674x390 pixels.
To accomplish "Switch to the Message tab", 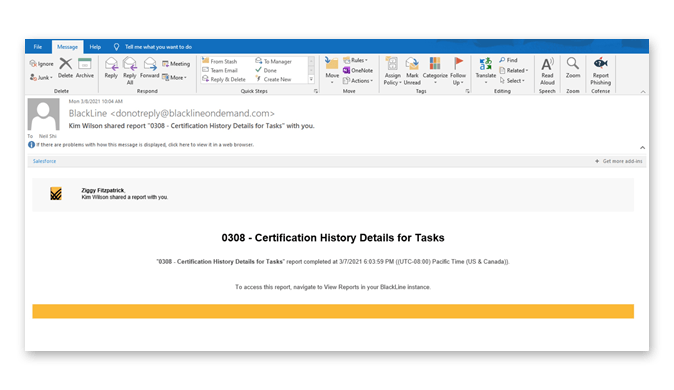I will (67, 47).
